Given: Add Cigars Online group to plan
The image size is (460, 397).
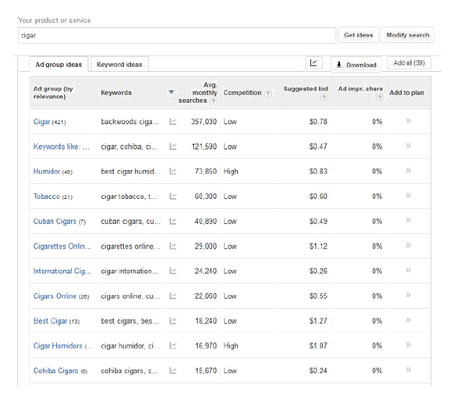Looking at the screenshot, I should [408, 295].
